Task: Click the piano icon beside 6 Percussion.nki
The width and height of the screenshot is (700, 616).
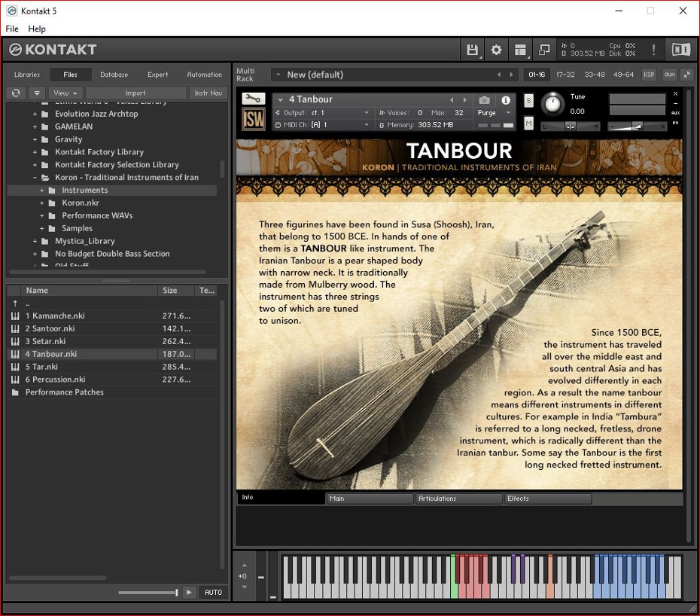Action: click(15, 380)
